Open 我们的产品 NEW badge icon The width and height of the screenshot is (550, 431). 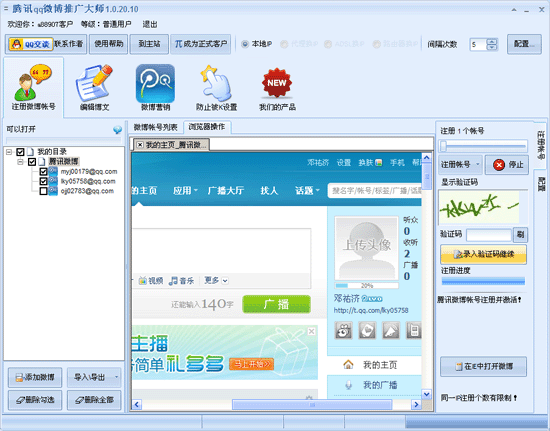(277, 88)
